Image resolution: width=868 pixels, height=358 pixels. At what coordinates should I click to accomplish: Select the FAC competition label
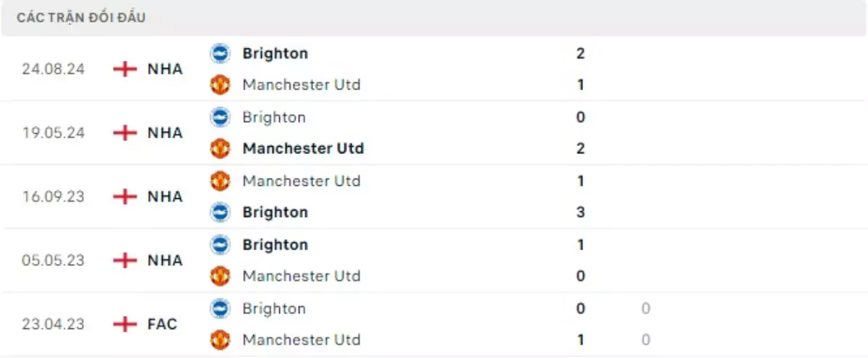click(x=162, y=324)
